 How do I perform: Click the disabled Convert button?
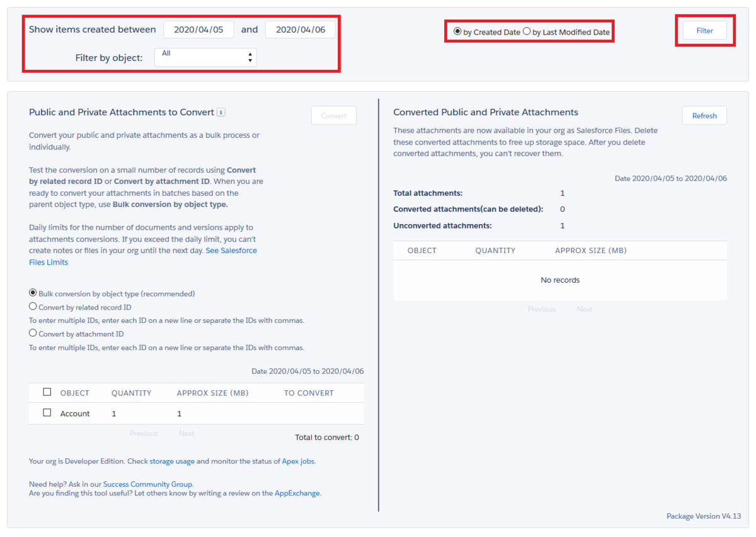click(x=334, y=116)
